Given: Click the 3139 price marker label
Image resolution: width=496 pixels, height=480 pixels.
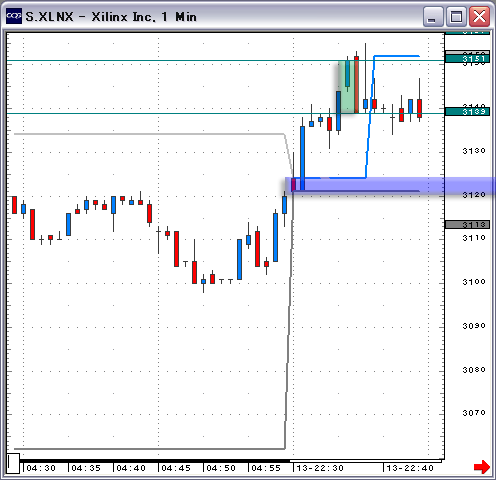Looking at the screenshot, I should [467, 111].
